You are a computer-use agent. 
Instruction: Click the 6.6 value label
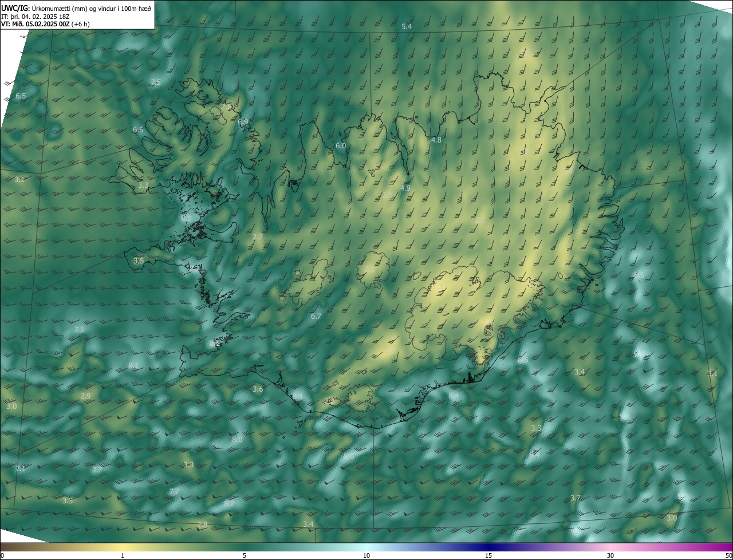click(x=138, y=130)
